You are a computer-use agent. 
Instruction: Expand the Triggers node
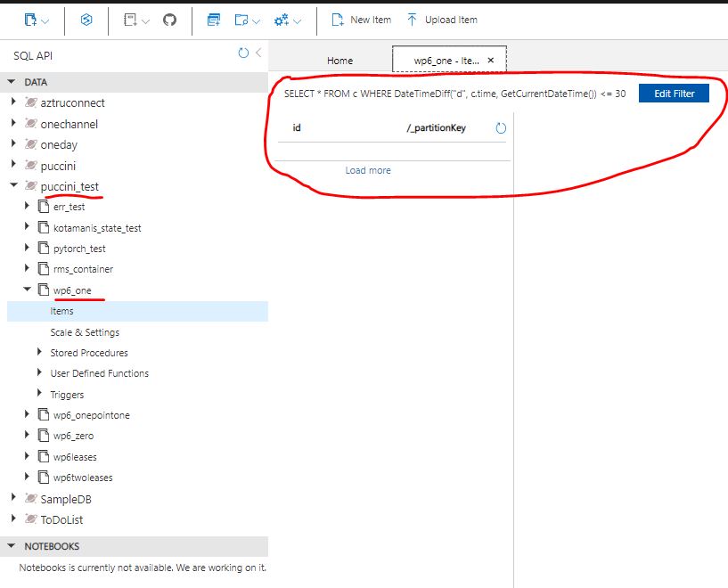[x=39, y=393]
